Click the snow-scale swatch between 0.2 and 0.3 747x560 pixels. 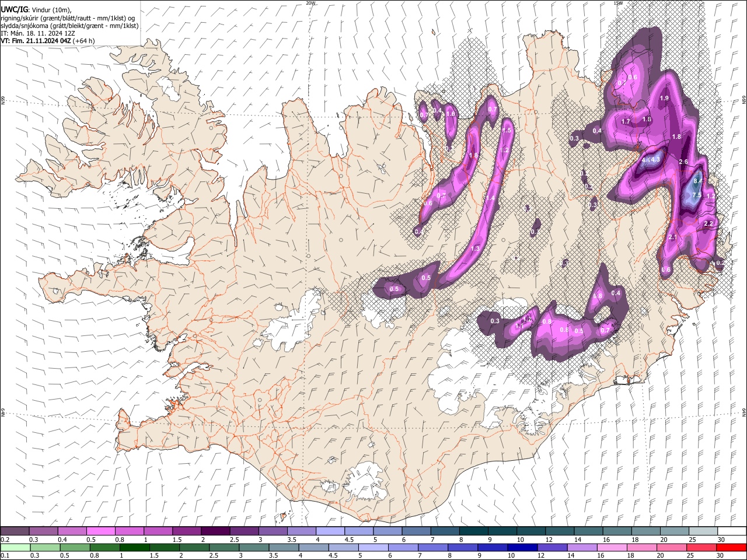coord(15,531)
